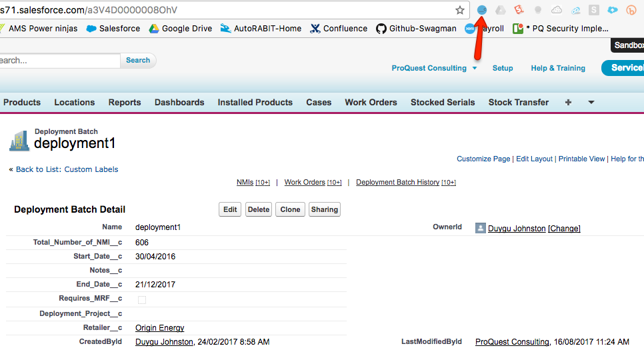The width and height of the screenshot is (644, 348).
Task: Open CreatedById Duygu Johnston link
Action: 164,342
